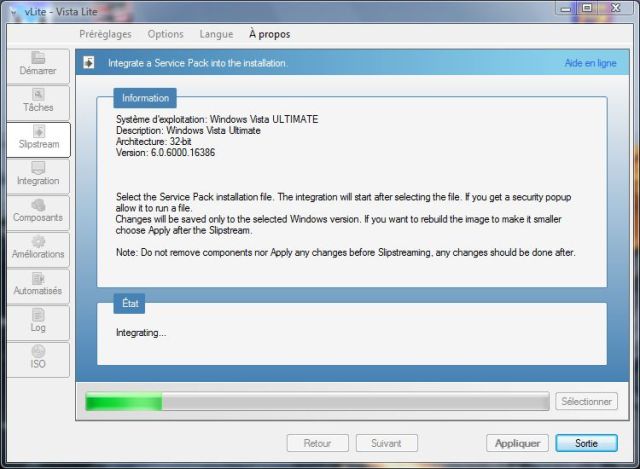Open the Options menu
Viewport: 640px width, 469px height.
tap(165, 34)
